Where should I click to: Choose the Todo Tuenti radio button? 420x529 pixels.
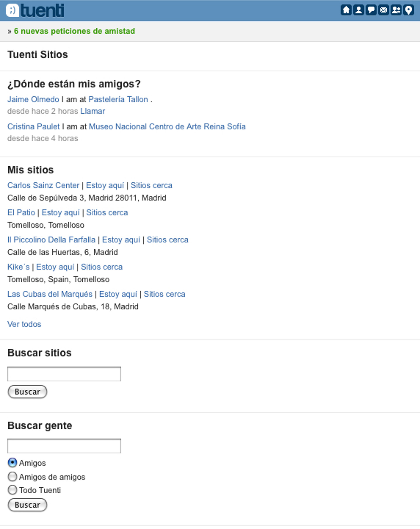pyautogui.click(x=12, y=490)
